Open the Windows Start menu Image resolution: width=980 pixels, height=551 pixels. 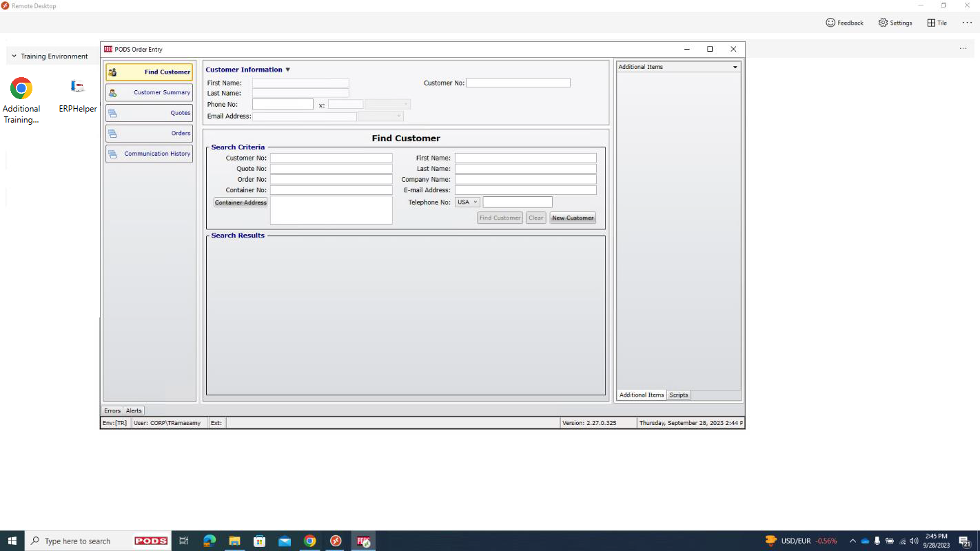12,541
